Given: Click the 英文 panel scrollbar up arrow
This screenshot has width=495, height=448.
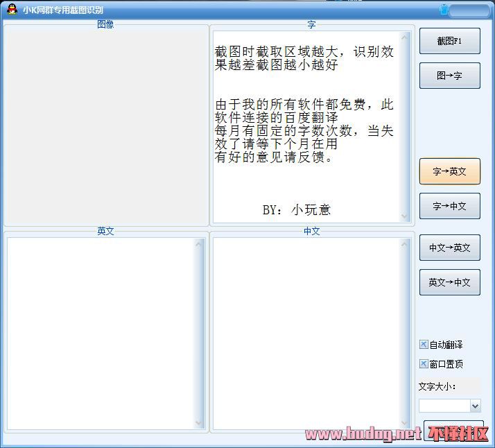Looking at the screenshot, I should pyautogui.click(x=198, y=244).
